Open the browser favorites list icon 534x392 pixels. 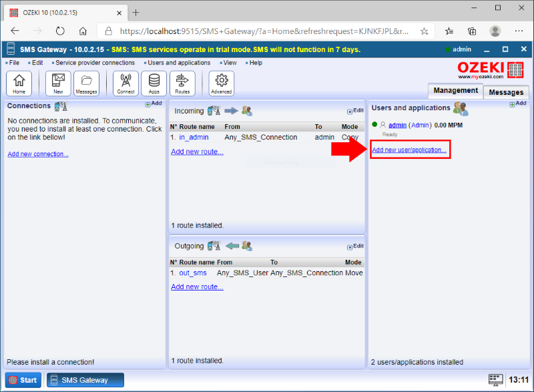[x=449, y=31]
